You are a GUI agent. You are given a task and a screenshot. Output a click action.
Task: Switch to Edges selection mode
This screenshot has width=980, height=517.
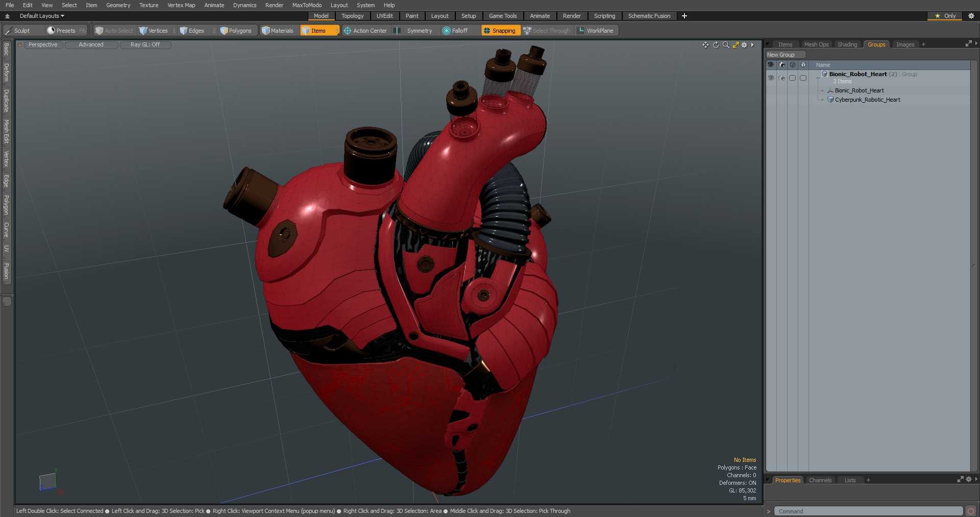click(x=197, y=31)
